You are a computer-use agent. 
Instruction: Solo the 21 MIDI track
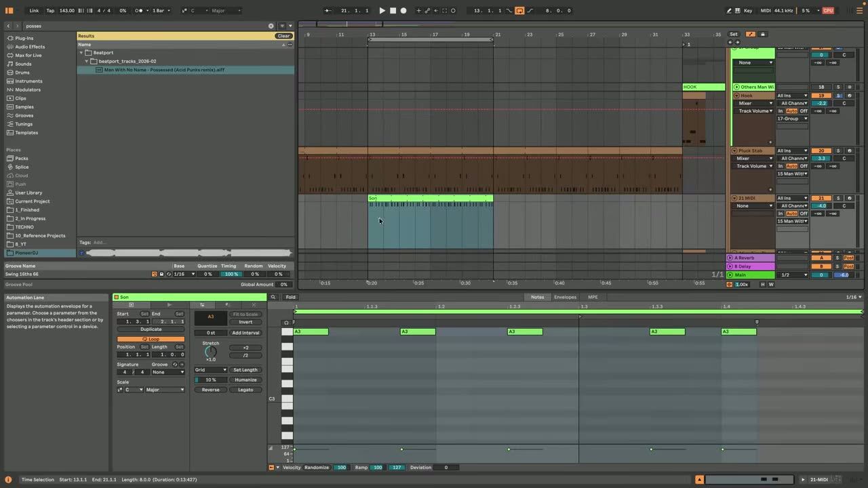tap(837, 198)
